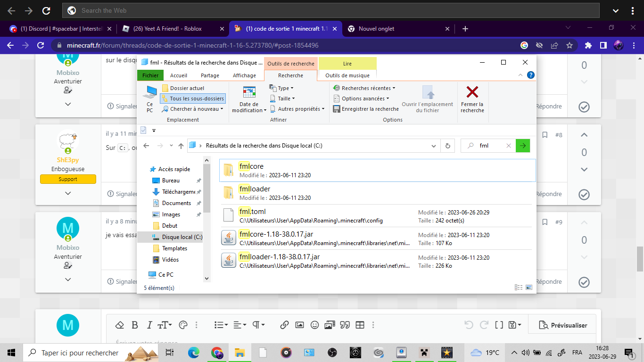Open the list formatting dropdown in editor

click(221, 325)
